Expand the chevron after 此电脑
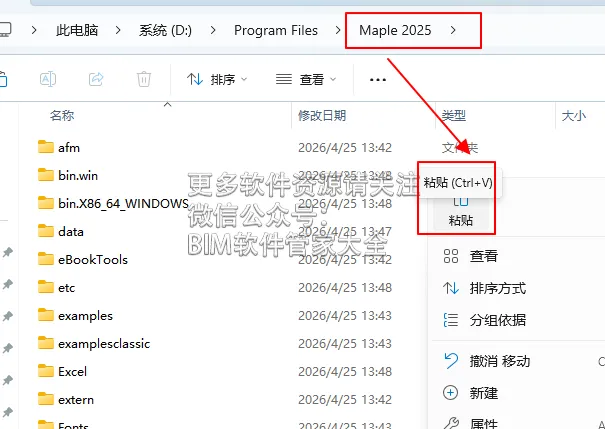The height and width of the screenshot is (429, 605). click(118, 30)
